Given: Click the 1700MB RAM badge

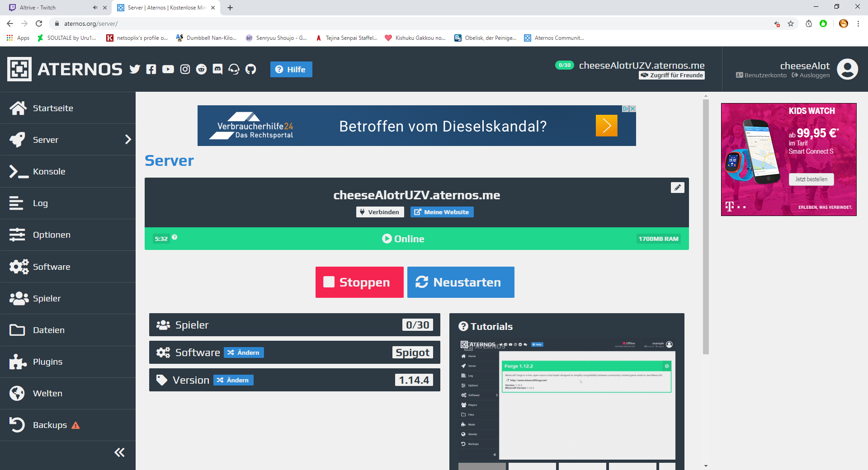Looking at the screenshot, I should [x=658, y=239].
